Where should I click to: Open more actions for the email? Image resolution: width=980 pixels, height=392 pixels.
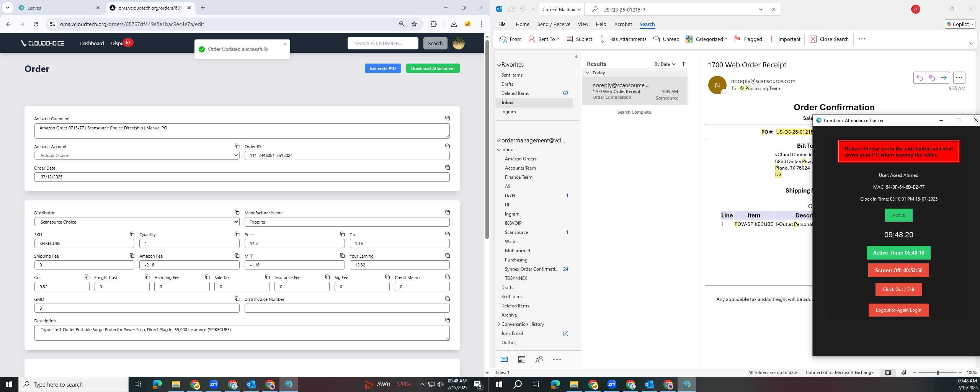(959, 78)
